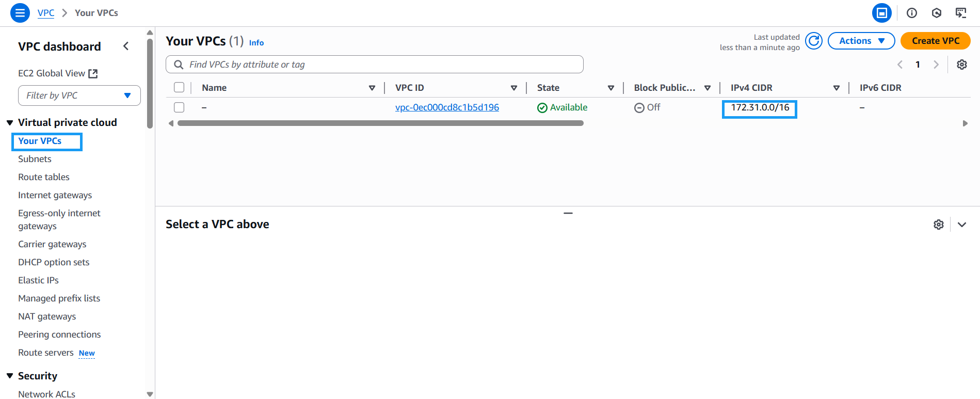This screenshot has height=399, width=980.
Task: Sort by Block Public column arrow
Action: (708, 88)
